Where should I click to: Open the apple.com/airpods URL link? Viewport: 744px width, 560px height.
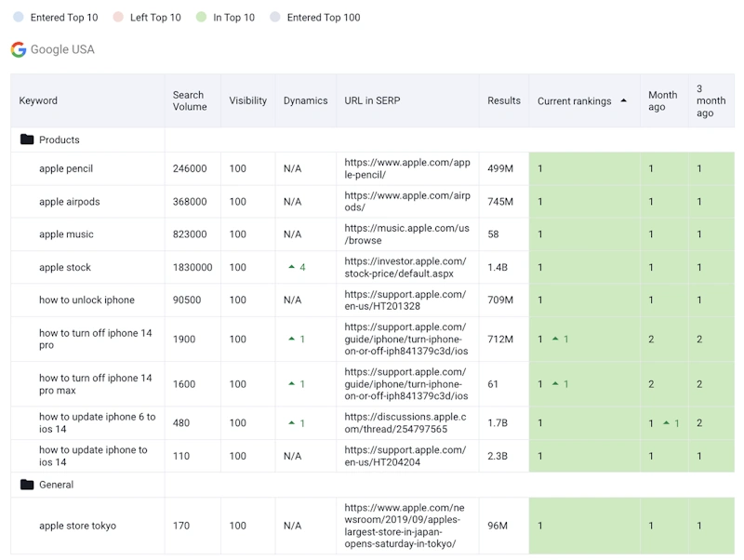pyautogui.click(x=407, y=201)
